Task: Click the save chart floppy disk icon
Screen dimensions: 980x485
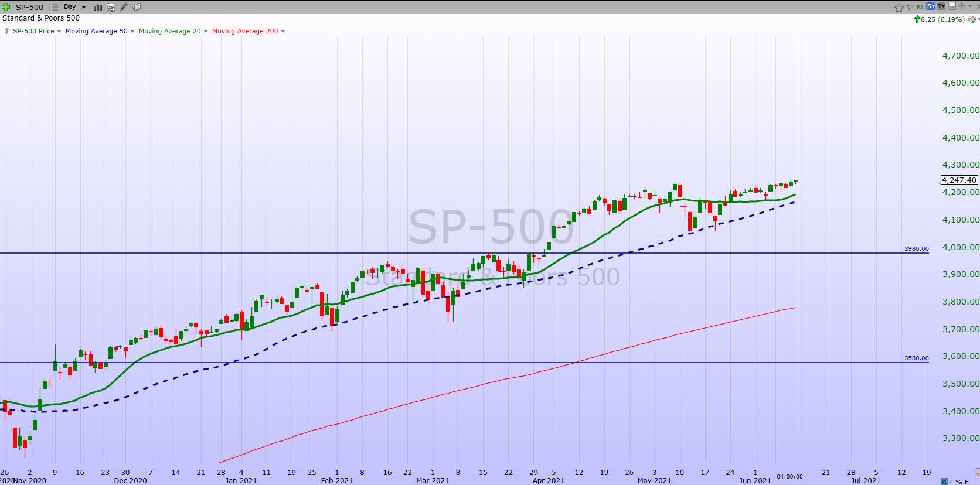Action: click(952, 6)
